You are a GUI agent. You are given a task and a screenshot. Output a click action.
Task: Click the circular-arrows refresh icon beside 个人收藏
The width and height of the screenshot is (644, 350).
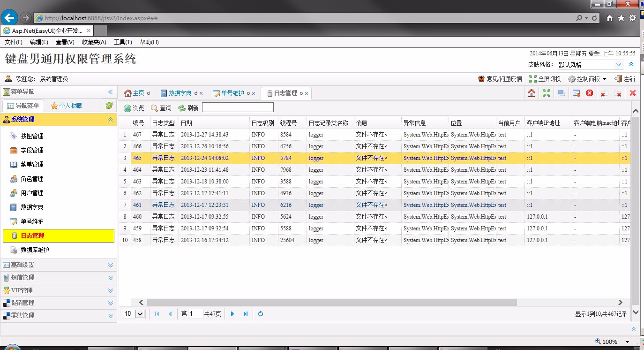(109, 106)
